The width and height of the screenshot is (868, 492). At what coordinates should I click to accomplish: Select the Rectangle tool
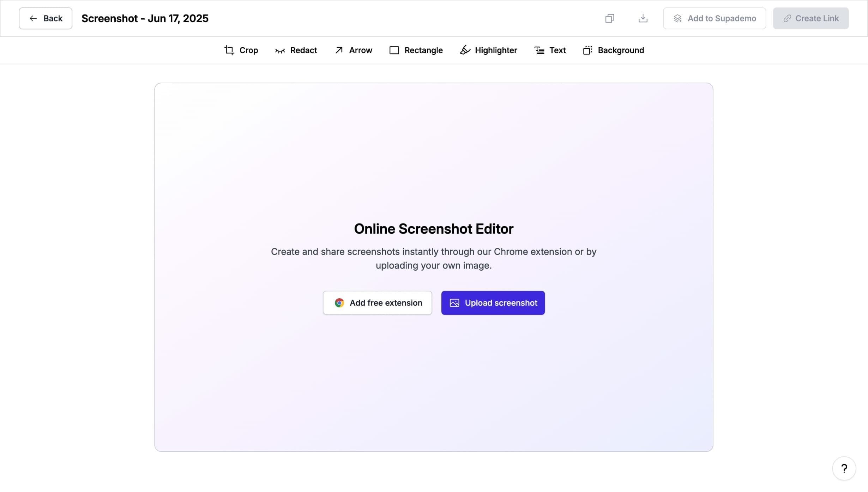416,50
